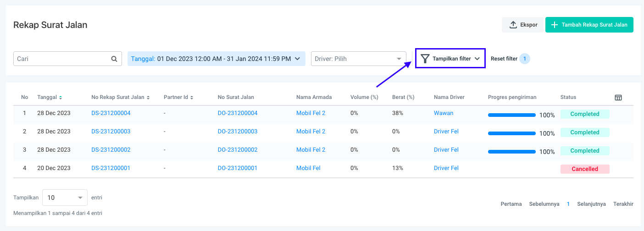Click progress bar of first row
Screen dimensions: 644x231
coord(511,115)
